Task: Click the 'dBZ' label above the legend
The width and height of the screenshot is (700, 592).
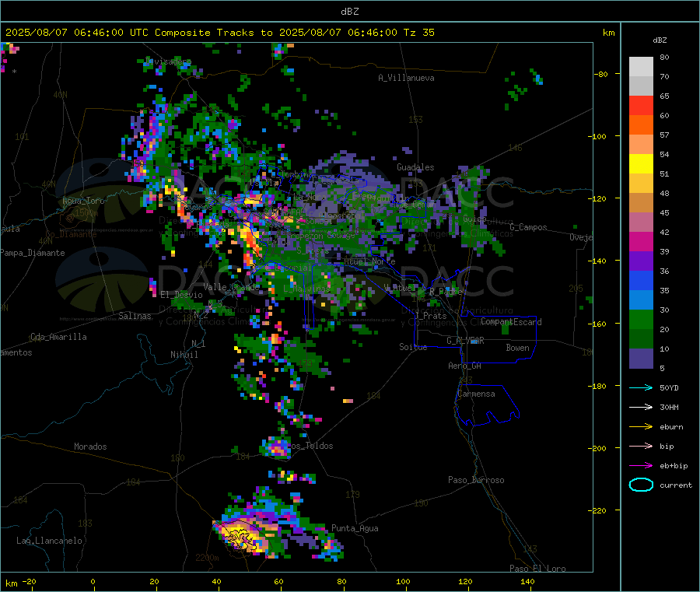Action: [660, 40]
